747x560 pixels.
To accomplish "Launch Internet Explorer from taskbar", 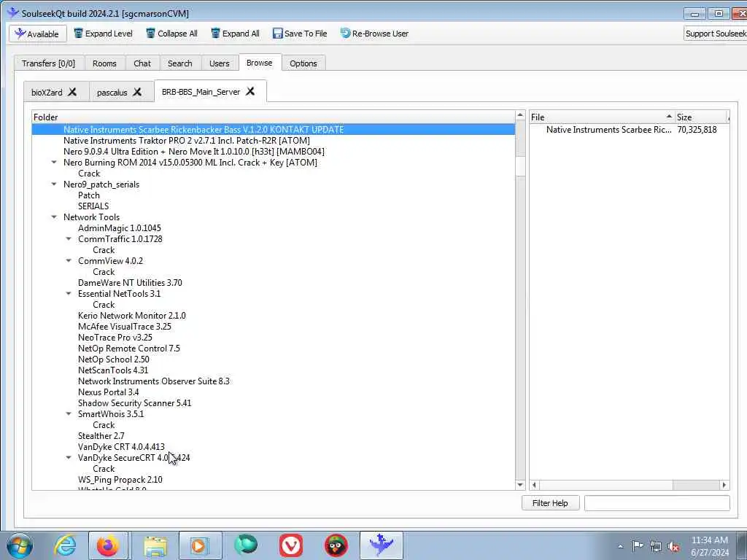I will click(65, 545).
